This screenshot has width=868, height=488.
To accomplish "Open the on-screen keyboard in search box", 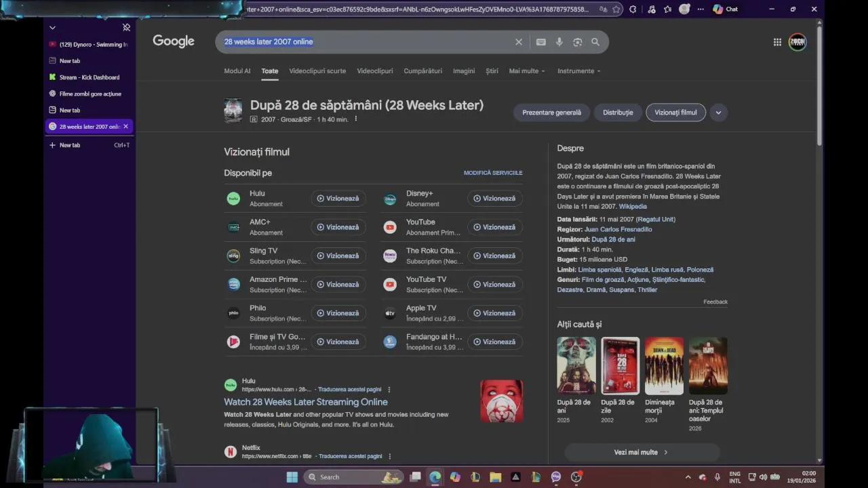I will [x=540, y=42].
